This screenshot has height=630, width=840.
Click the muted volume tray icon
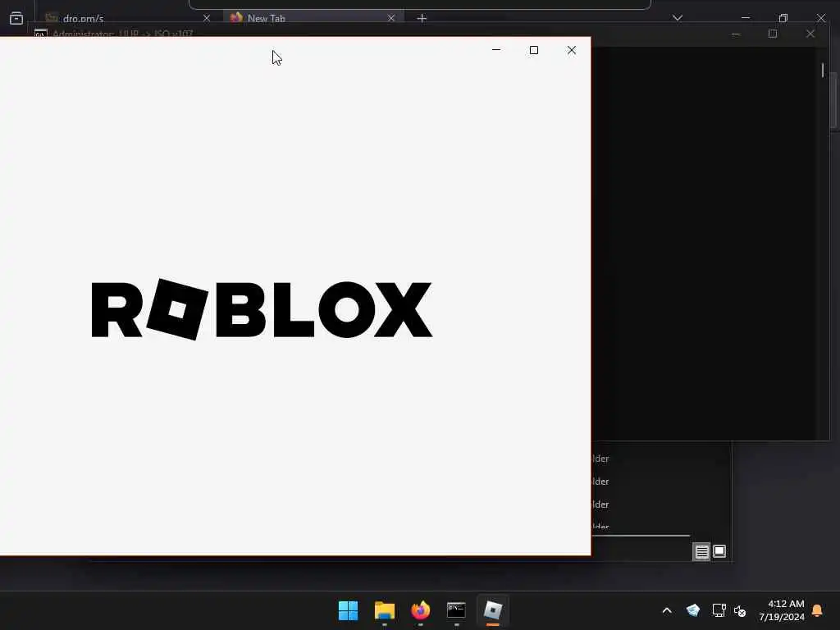click(x=740, y=610)
